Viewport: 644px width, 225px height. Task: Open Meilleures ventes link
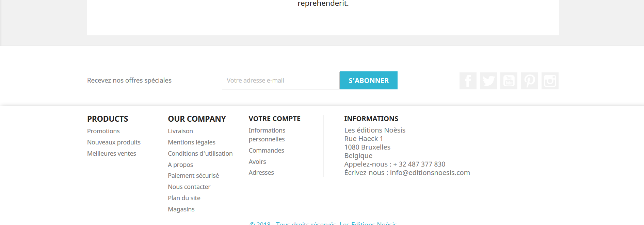click(x=111, y=154)
